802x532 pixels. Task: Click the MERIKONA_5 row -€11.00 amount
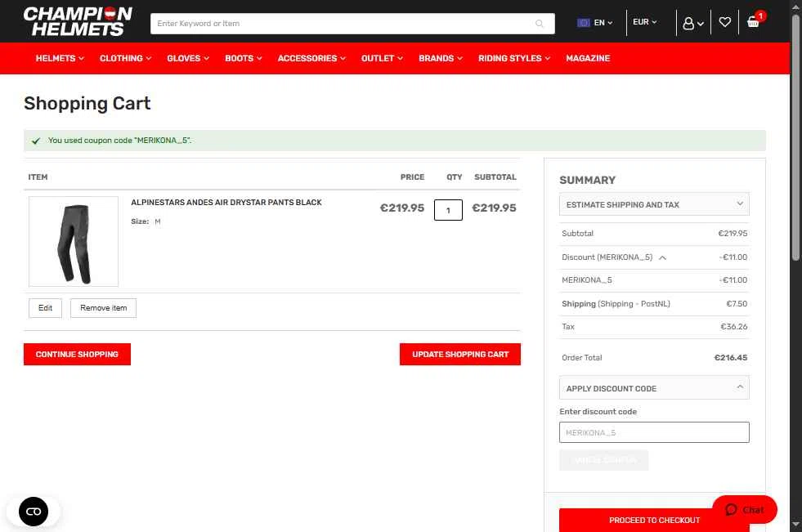click(x=733, y=280)
